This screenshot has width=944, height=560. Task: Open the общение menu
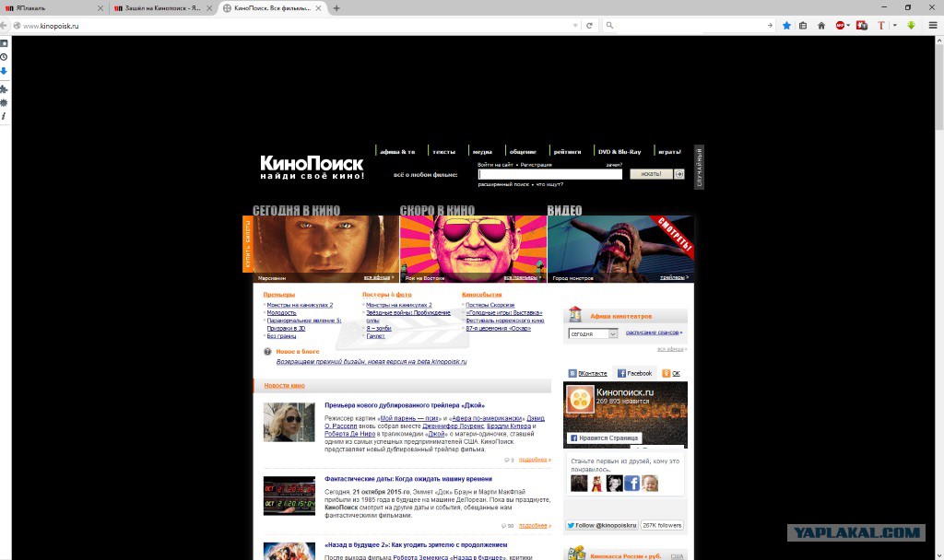coord(523,152)
